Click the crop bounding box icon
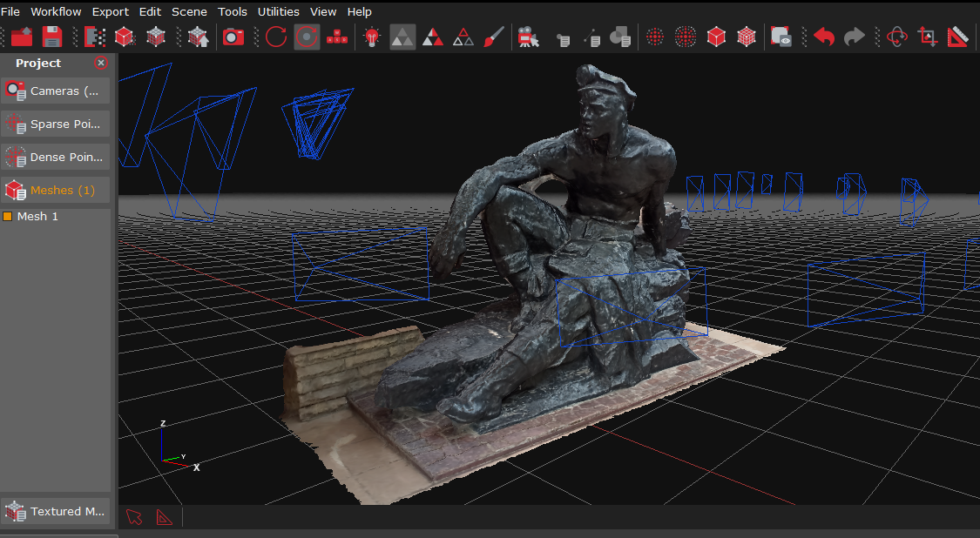 tap(927, 37)
